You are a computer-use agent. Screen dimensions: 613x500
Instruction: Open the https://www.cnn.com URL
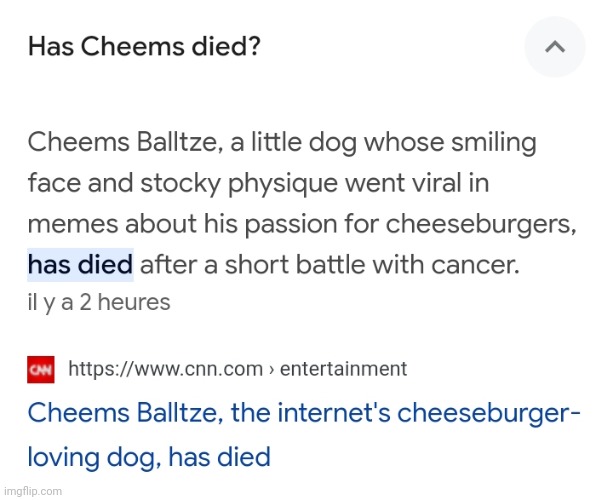click(165, 369)
